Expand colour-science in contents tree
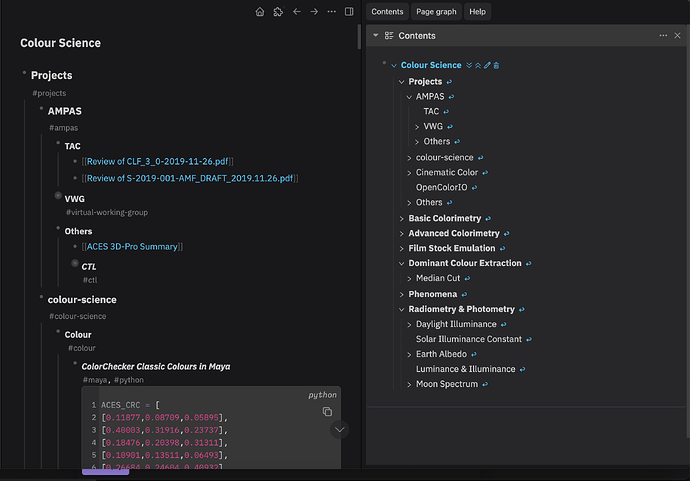Screen dimensions: 690x481 409,158
